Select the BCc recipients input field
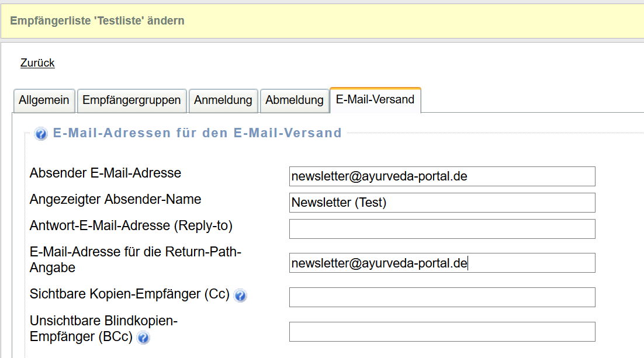Image resolution: width=644 pixels, height=358 pixels. point(442,332)
